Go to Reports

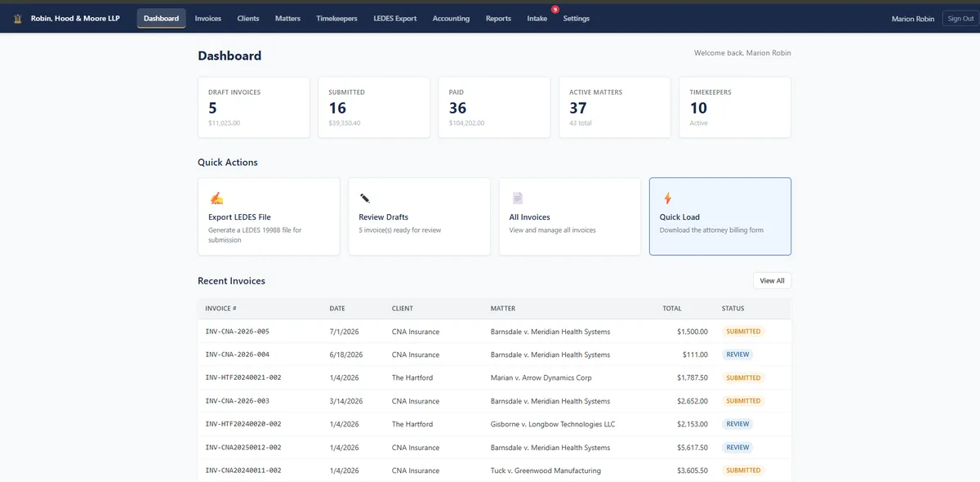pyautogui.click(x=498, y=18)
